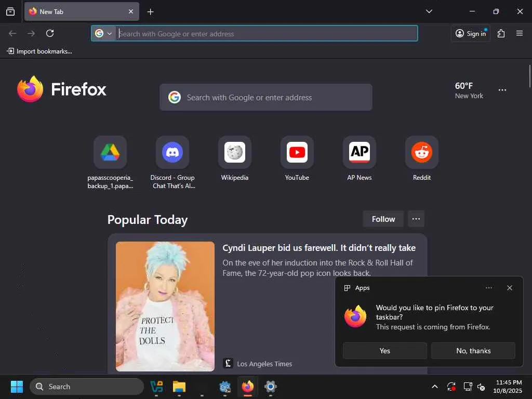Open the search engine selector dropdown
The height and width of the screenshot is (399, 532).
pyautogui.click(x=103, y=34)
